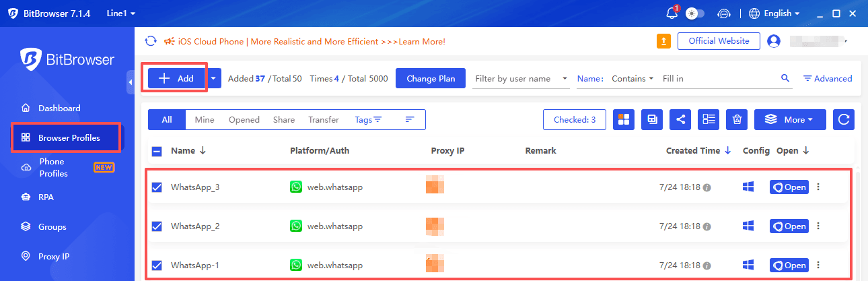Open Groups section
Viewport: 868px width, 281px height.
click(x=52, y=226)
